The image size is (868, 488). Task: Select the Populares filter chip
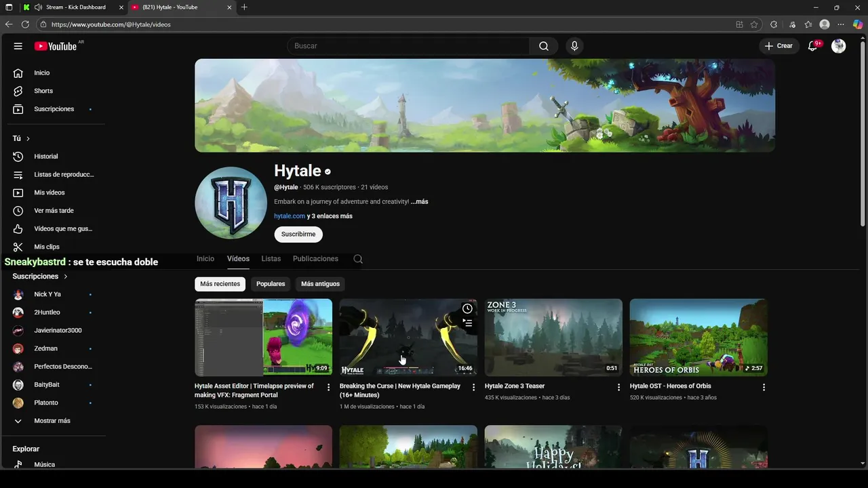pyautogui.click(x=271, y=284)
